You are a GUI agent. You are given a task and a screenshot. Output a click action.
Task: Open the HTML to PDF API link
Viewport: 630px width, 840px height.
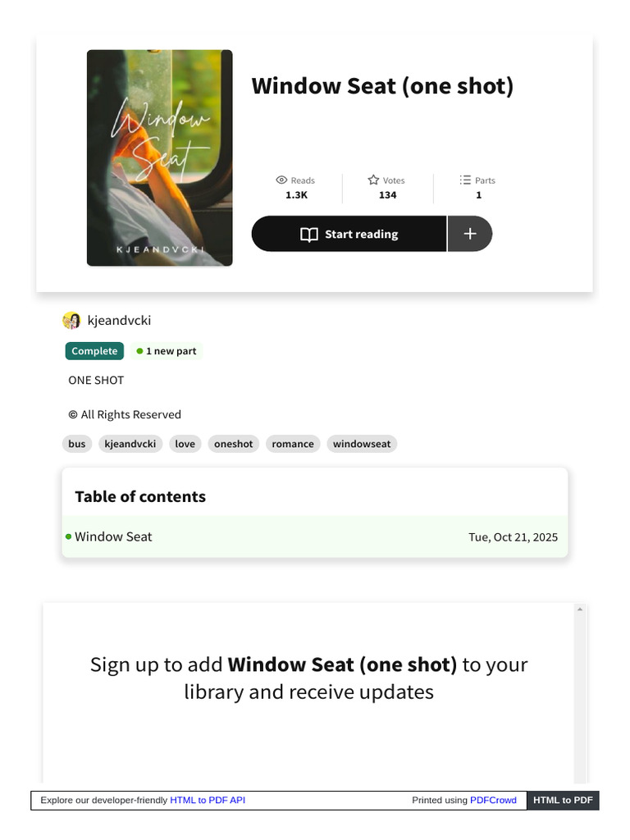(x=208, y=800)
